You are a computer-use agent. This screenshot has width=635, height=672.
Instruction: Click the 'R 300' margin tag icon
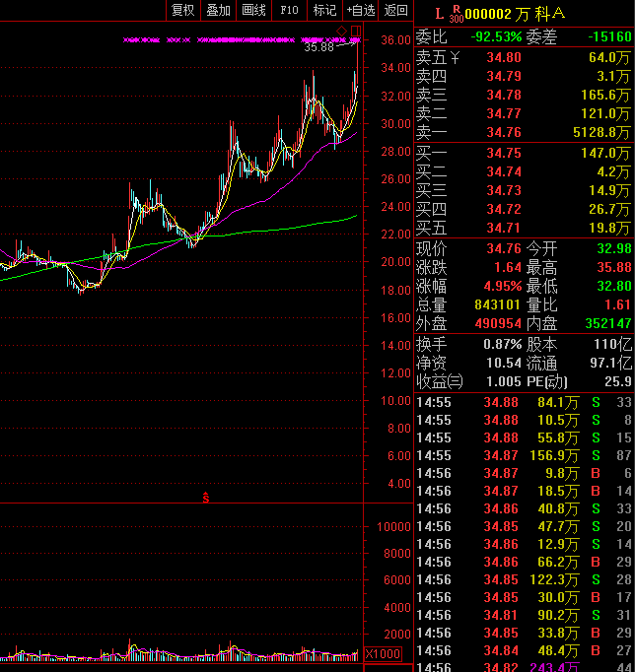click(x=455, y=13)
